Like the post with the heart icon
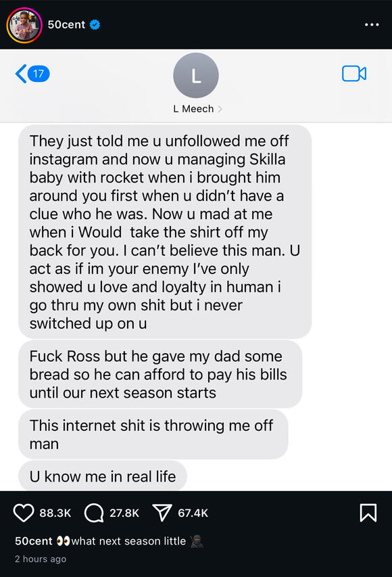392x577 pixels. tap(24, 513)
